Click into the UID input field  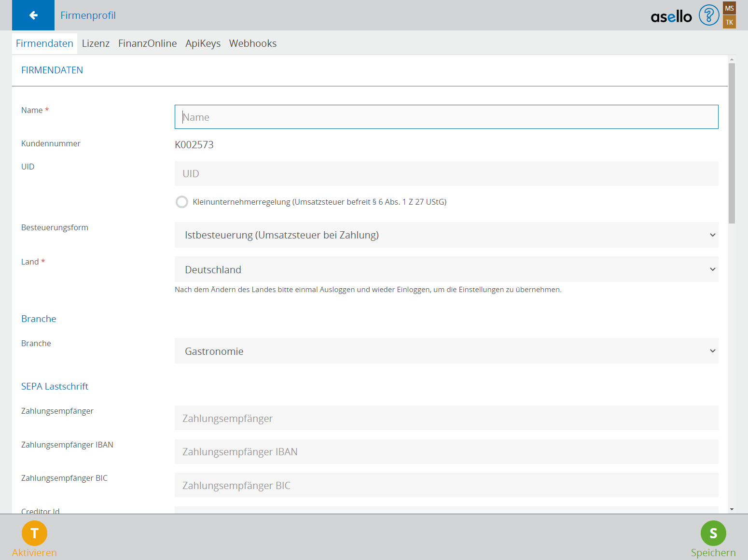pos(446,174)
